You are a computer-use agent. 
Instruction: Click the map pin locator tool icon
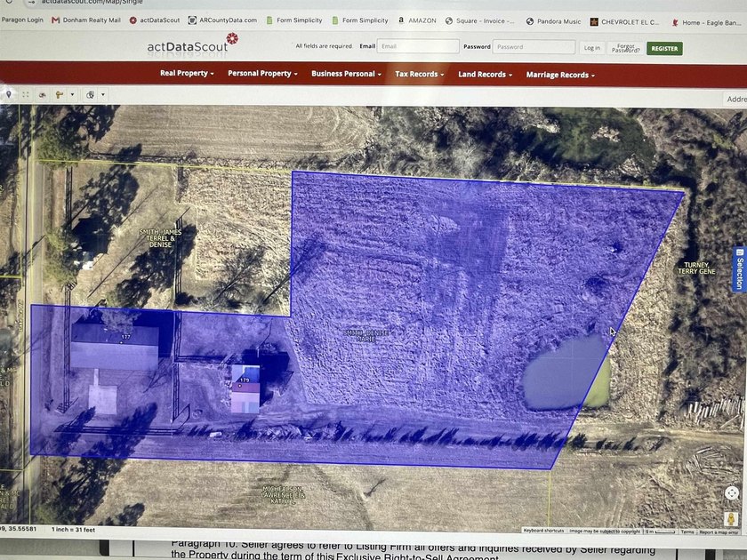pyautogui.click(x=9, y=94)
